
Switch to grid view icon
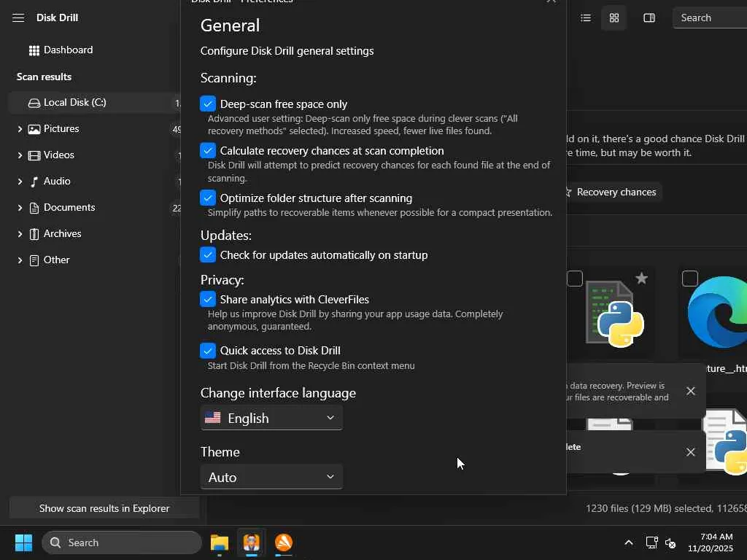tap(614, 18)
